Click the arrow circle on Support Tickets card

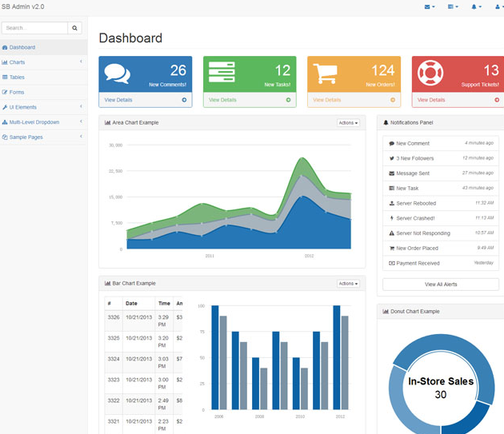tap(497, 100)
